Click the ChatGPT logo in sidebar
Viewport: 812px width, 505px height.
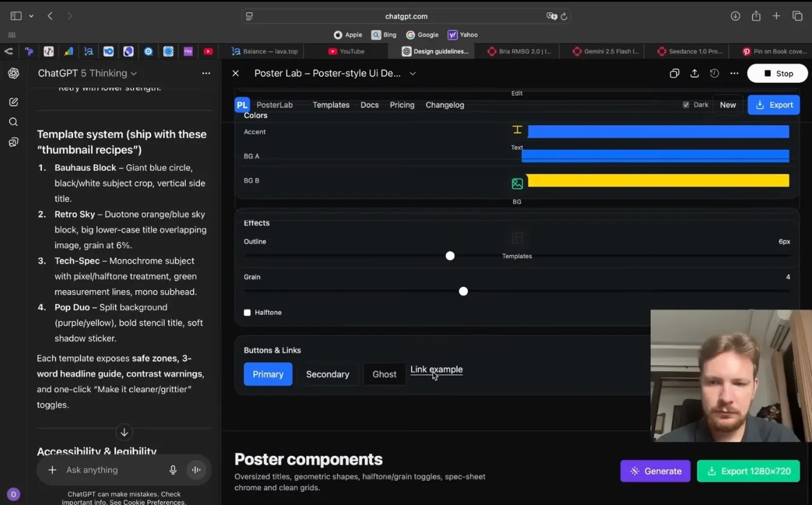coord(14,73)
